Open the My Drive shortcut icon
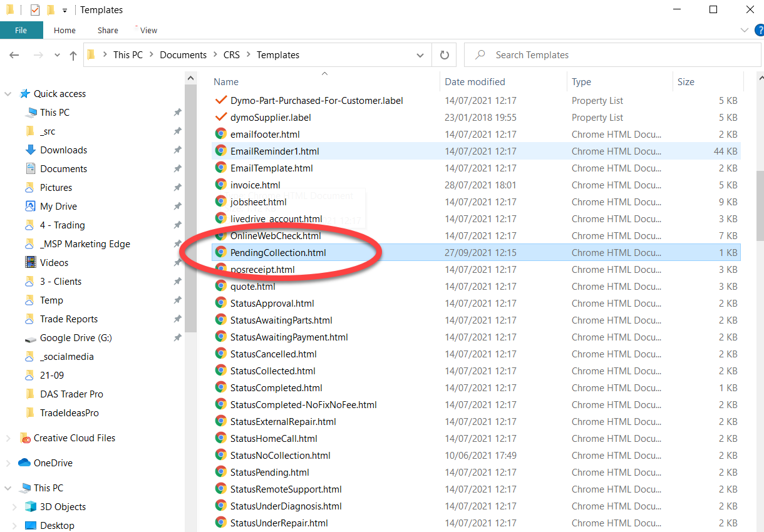Screen dimensions: 764x532 [30, 207]
